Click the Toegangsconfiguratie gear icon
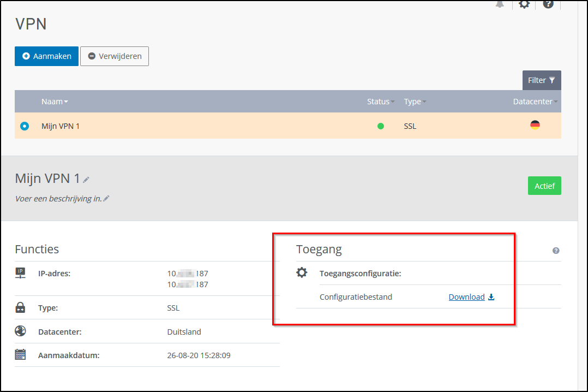 click(x=302, y=272)
